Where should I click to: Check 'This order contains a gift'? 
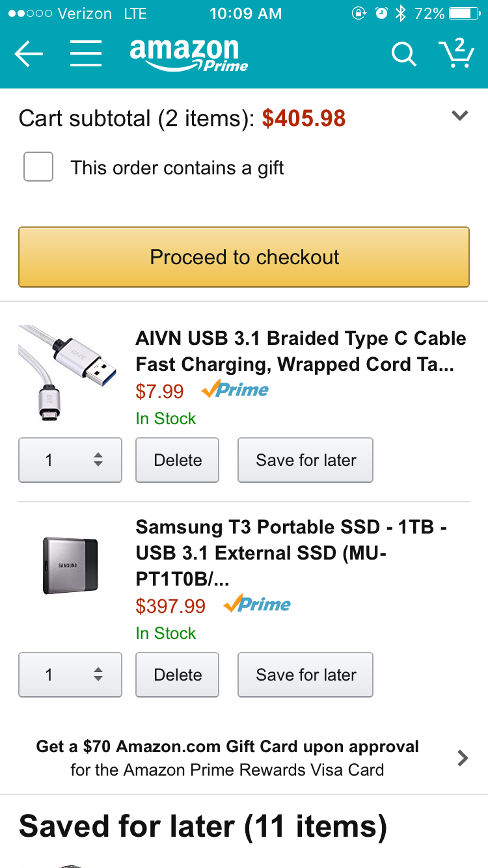pos(38,167)
